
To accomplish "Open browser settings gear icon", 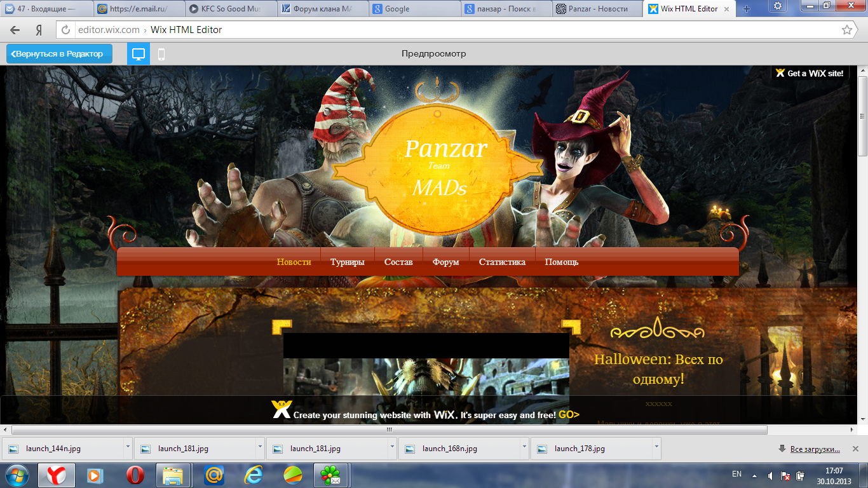I will click(778, 6).
